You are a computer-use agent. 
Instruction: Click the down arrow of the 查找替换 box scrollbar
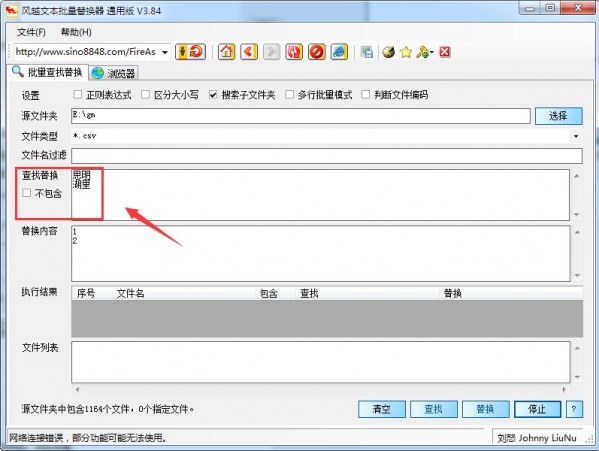[x=576, y=214]
